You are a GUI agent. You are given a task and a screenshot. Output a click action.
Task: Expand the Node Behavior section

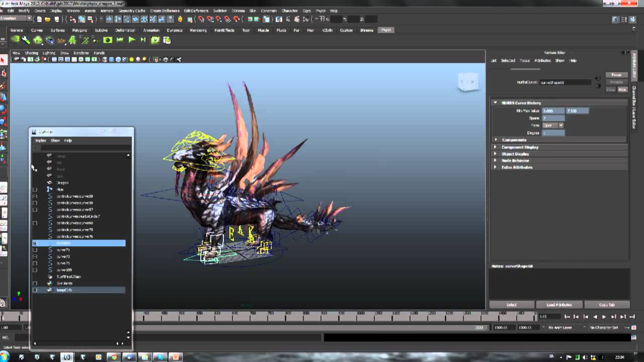495,160
